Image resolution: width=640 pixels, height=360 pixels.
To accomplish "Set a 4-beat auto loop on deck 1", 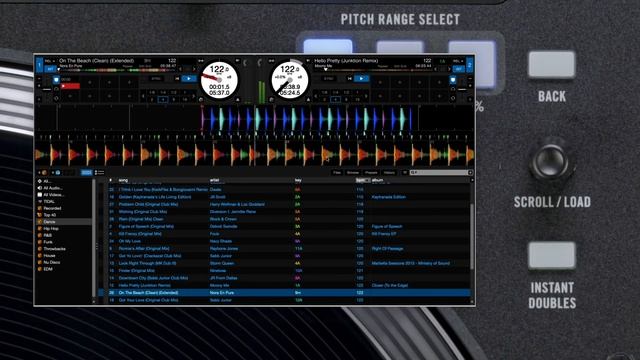I will (x=163, y=100).
